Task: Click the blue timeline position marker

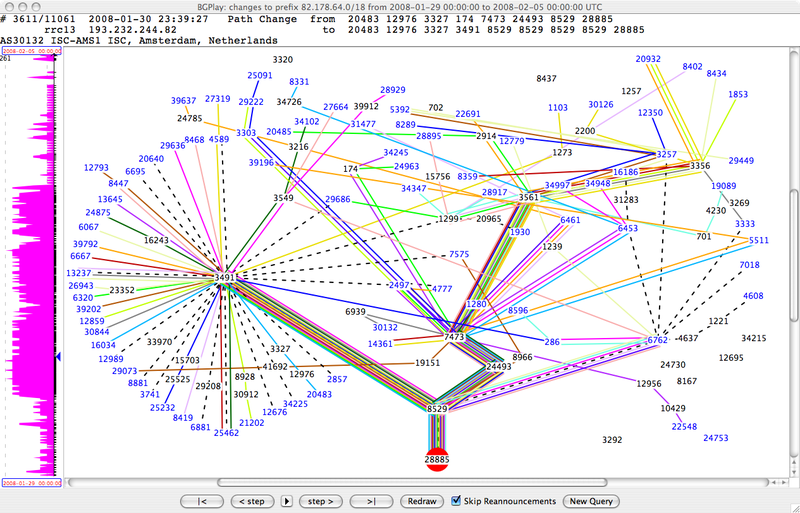Action: pos(58,357)
